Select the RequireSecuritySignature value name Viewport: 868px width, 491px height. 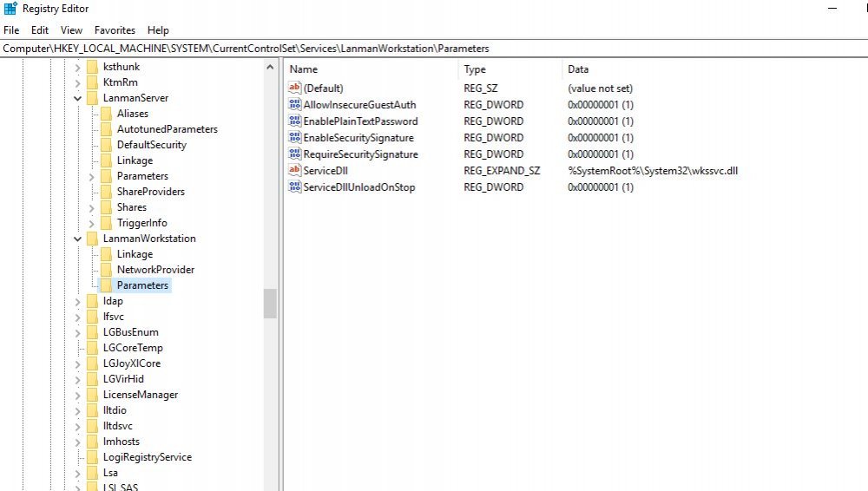(x=360, y=154)
